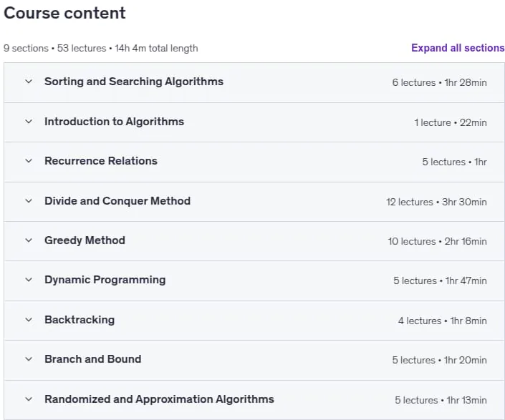Open chevron next to Divide and Conquer Method
Image resolution: width=505 pixels, height=420 pixels.
(x=29, y=201)
